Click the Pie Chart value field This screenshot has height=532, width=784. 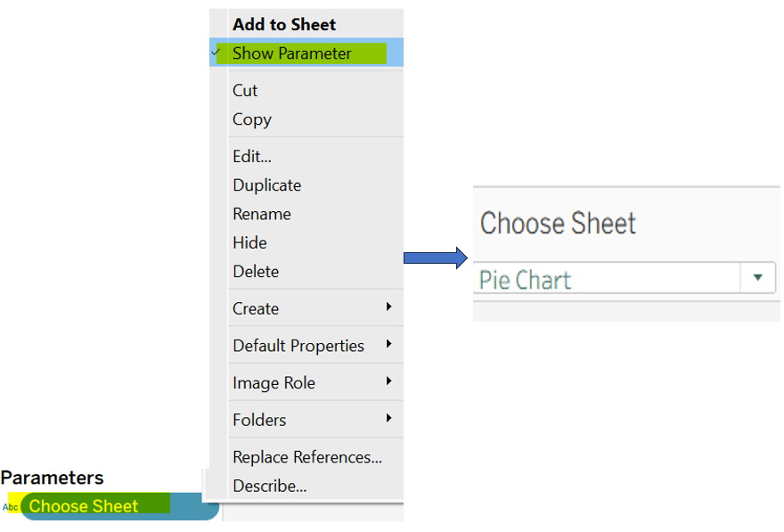[608, 280]
